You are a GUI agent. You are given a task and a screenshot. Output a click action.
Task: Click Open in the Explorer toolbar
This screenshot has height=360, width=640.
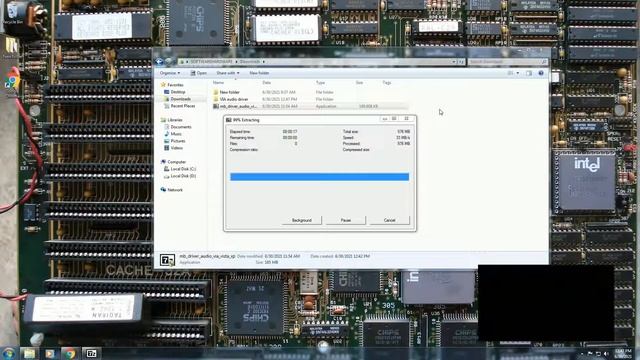tap(199, 73)
